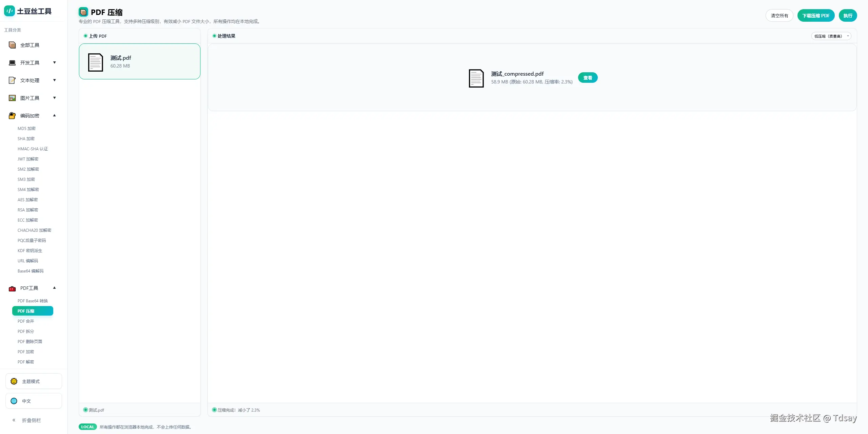
Task: Collapse the 编码加密 section arrow
Action: [x=54, y=115]
